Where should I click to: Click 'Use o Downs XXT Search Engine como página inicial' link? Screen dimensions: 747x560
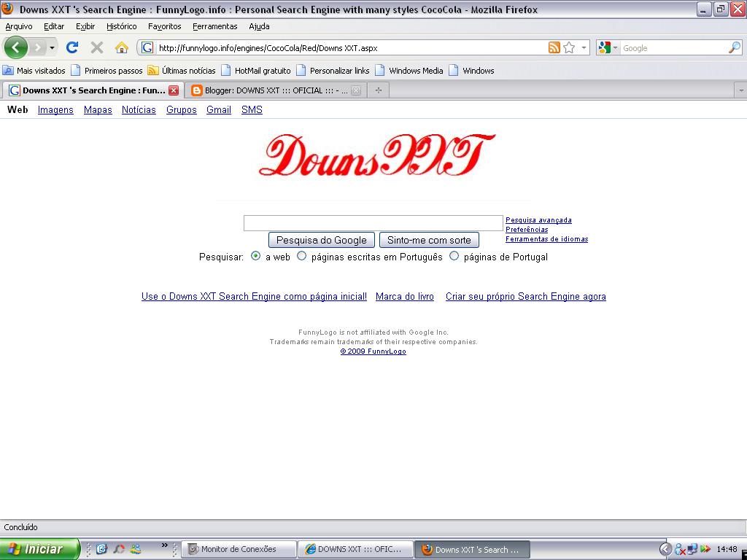click(x=254, y=297)
